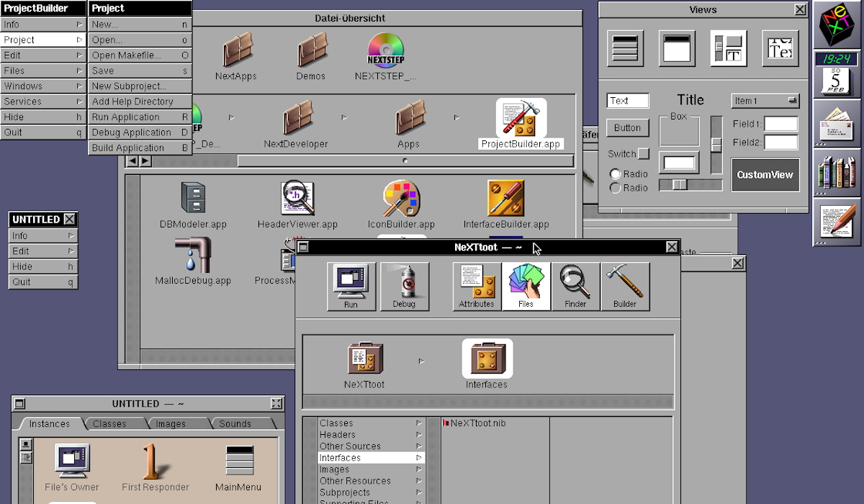Expand Headers in NeXTtoot file browser
864x504 pixels.
coord(372,435)
